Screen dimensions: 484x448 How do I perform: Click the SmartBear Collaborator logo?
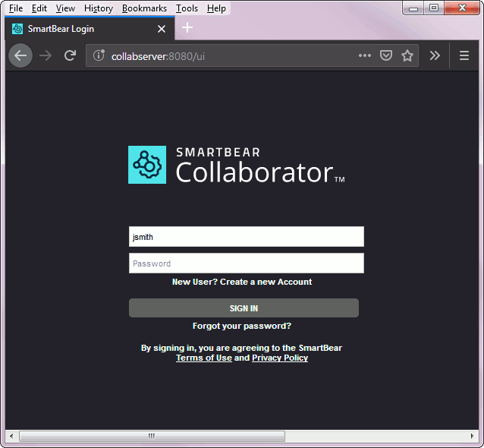tap(237, 165)
